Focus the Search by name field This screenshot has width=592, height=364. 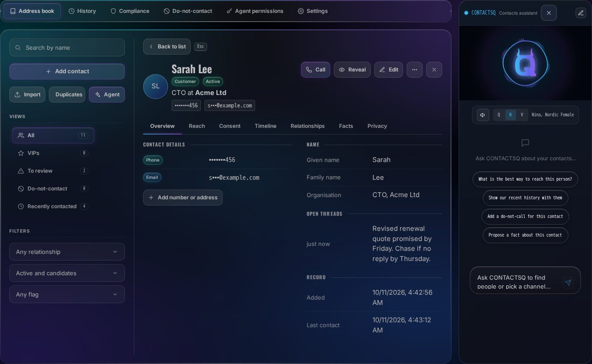[67, 47]
